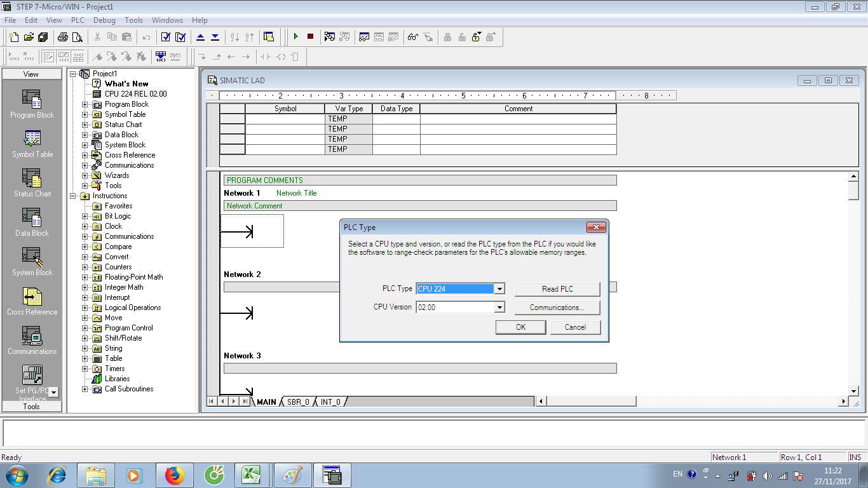Click the Upload blue up-arrow icon
Image resolution: width=868 pixels, height=488 pixels.
[x=201, y=37]
